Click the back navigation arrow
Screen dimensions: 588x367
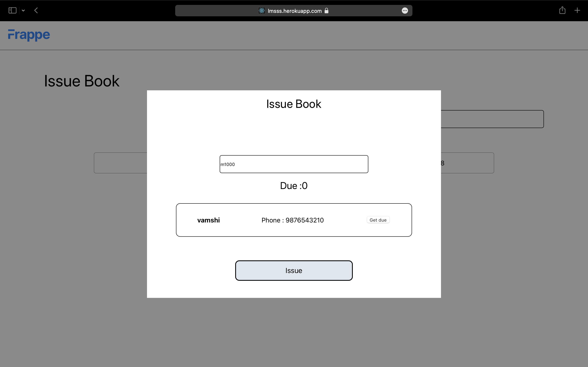click(36, 10)
